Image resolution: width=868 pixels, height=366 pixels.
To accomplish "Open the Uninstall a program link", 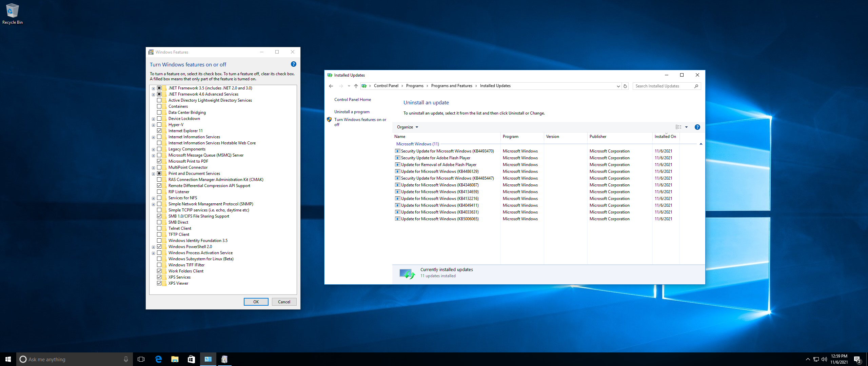I will pos(352,112).
